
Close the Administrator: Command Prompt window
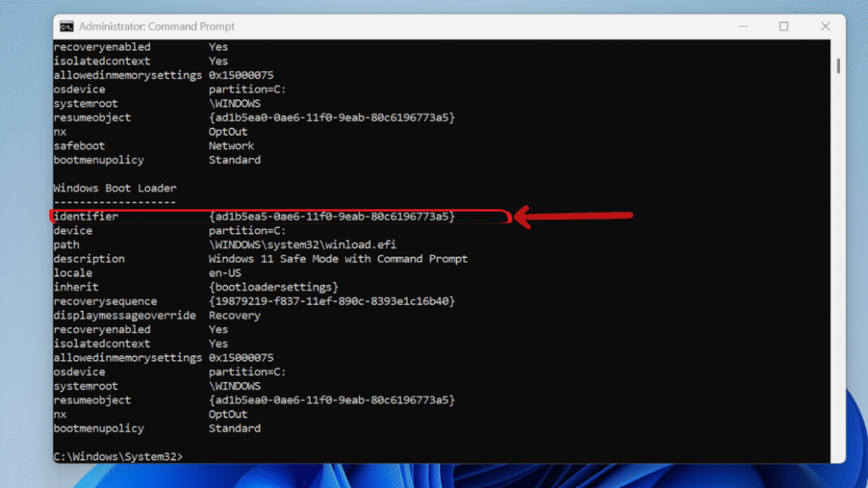click(x=825, y=26)
